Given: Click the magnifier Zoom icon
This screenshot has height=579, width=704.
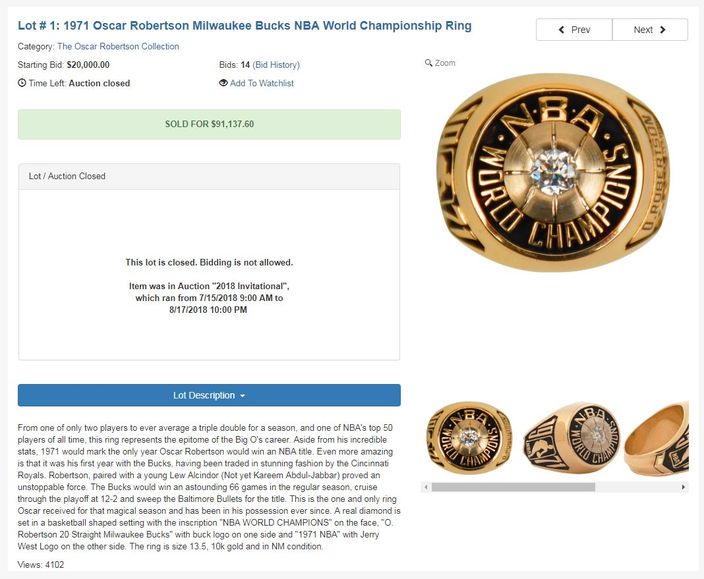Looking at the screenshot, I should click(428, 63).
